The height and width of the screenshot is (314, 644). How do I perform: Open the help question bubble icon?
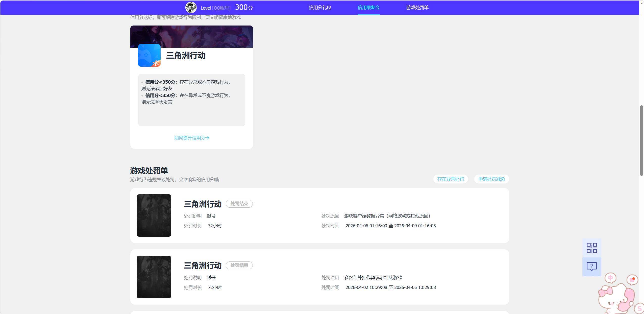tap(592, 267)
